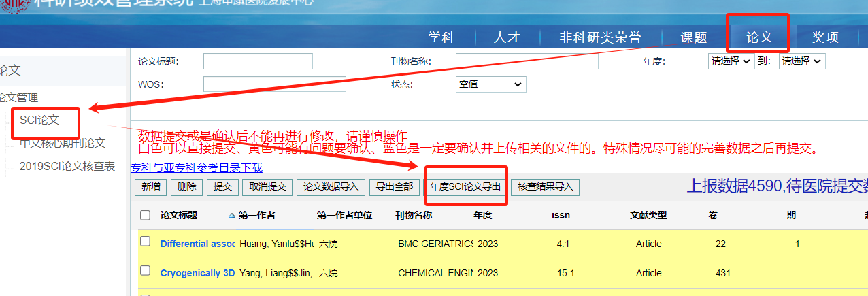Click the 删除 button
The image size is (868, 296).
(186, 187)
